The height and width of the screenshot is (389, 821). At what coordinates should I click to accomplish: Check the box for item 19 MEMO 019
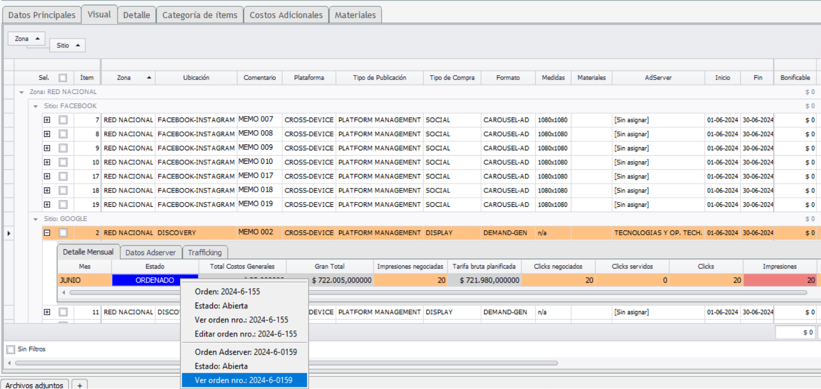tap(63, 205)
